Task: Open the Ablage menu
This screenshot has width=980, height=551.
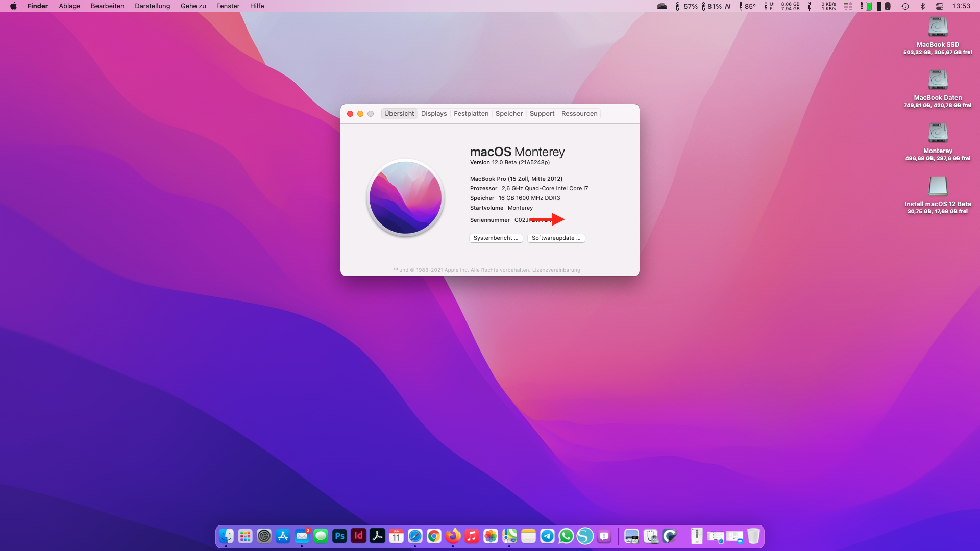Action: point(69,6)
